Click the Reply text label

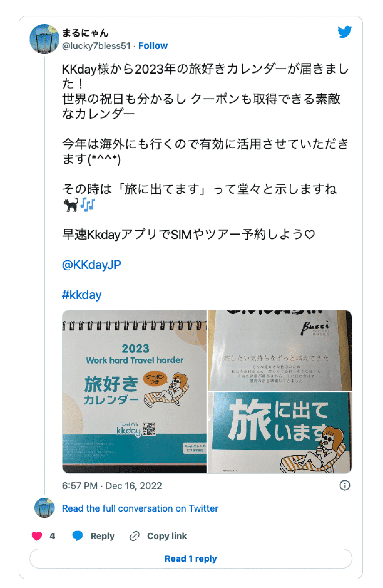[x=103, y=536]
